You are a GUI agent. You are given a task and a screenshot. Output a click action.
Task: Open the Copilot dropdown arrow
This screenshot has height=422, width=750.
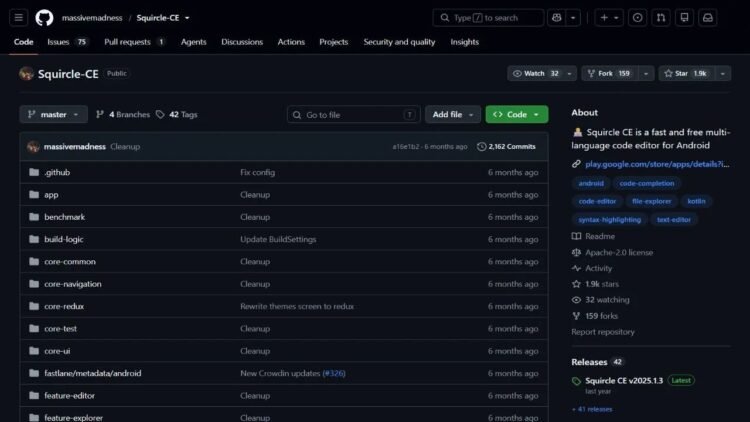pos(573,18)
